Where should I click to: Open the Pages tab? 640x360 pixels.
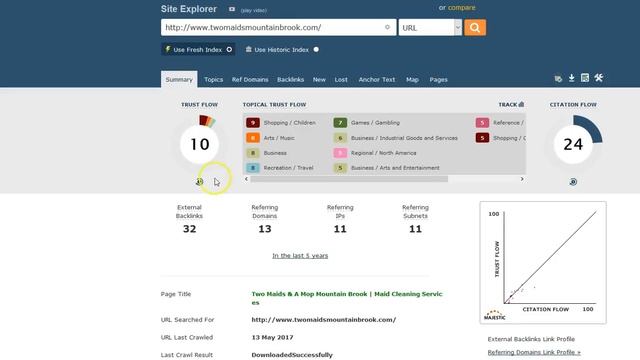click(438, 80)
